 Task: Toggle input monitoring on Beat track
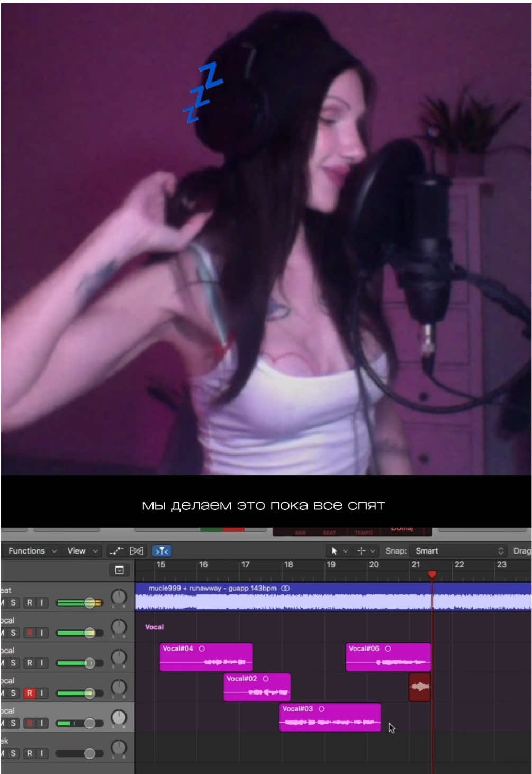pos(42,602)
